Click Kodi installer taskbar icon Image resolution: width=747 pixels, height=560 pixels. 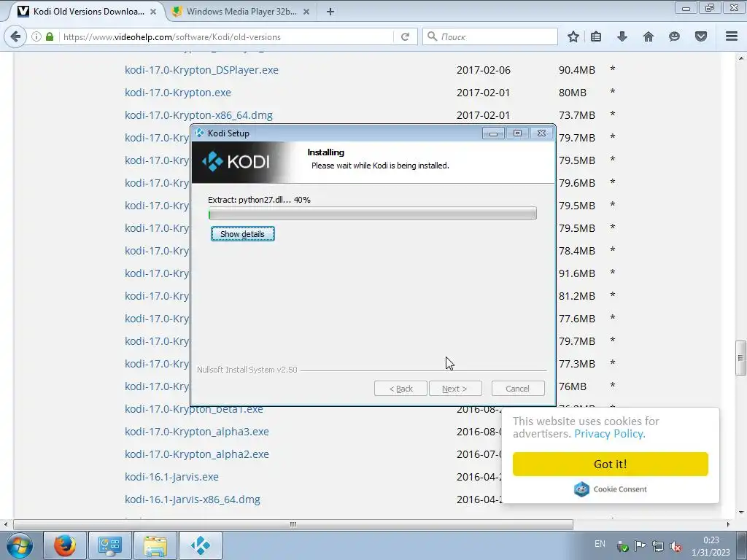click(x=201, y=545)
